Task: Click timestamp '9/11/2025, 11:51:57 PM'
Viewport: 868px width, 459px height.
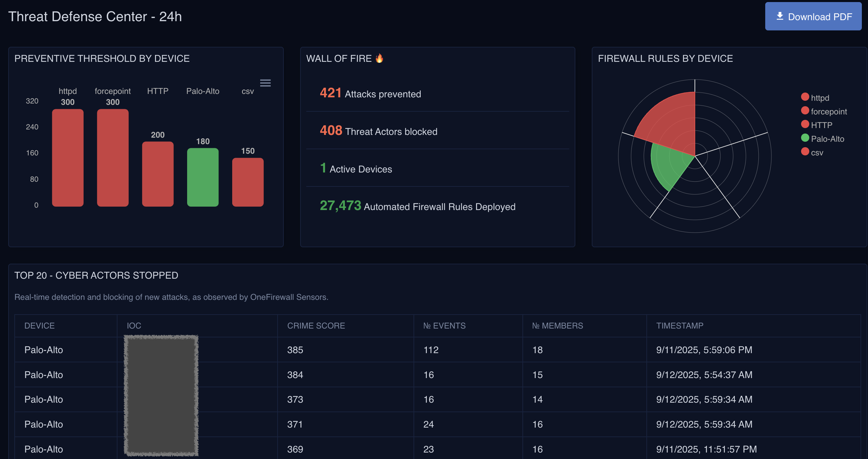Action: [706, 449]
